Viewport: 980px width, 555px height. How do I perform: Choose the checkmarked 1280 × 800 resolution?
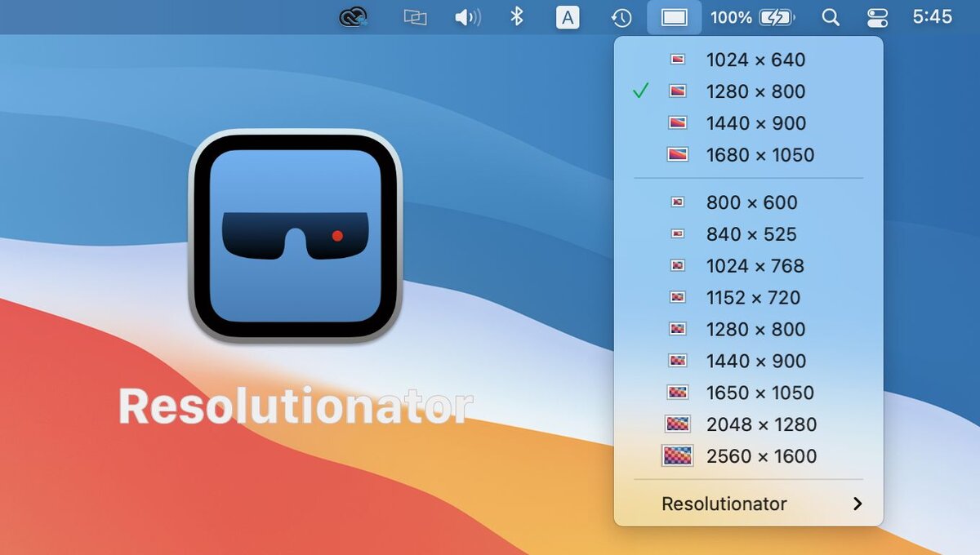(748, 91)
